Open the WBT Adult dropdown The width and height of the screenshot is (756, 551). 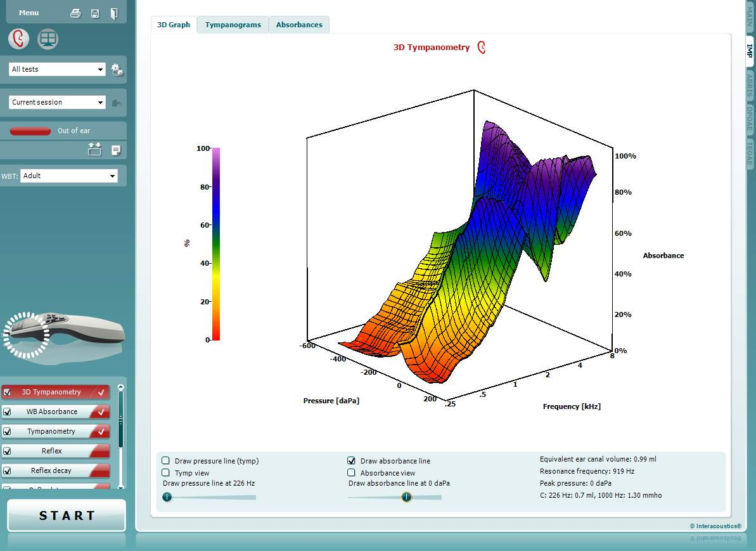point(69,176)
